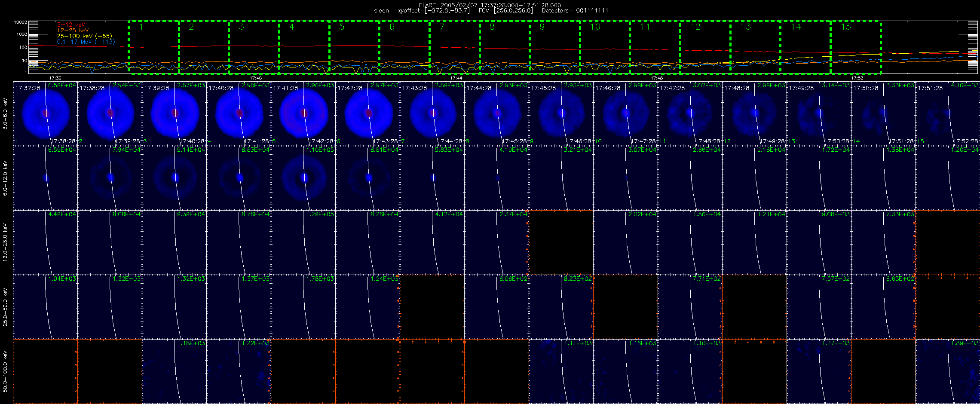Open the 6.0-12.0 keV image labeled 5.83E+04
The height and width of the screenshot is (404, 980).
pyautogui.click(x=432, y=178)
